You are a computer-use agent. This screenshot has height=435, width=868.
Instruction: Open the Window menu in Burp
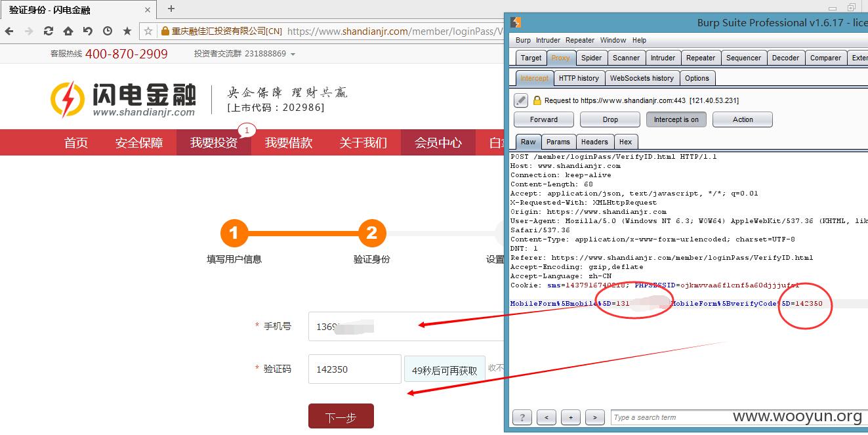point(613,40)
